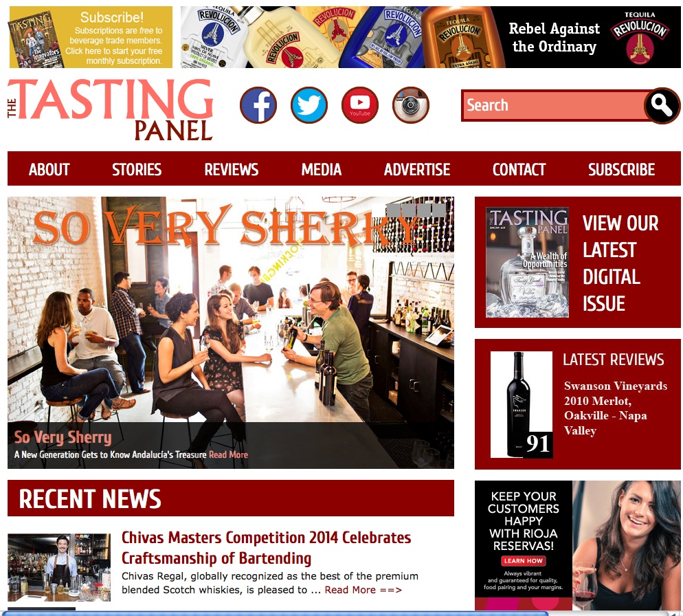Image resolution: width=683 pixels, height=616 pixels.
Task: Open the Chivas Masters Competition headline
Action: tap(266, 547)
